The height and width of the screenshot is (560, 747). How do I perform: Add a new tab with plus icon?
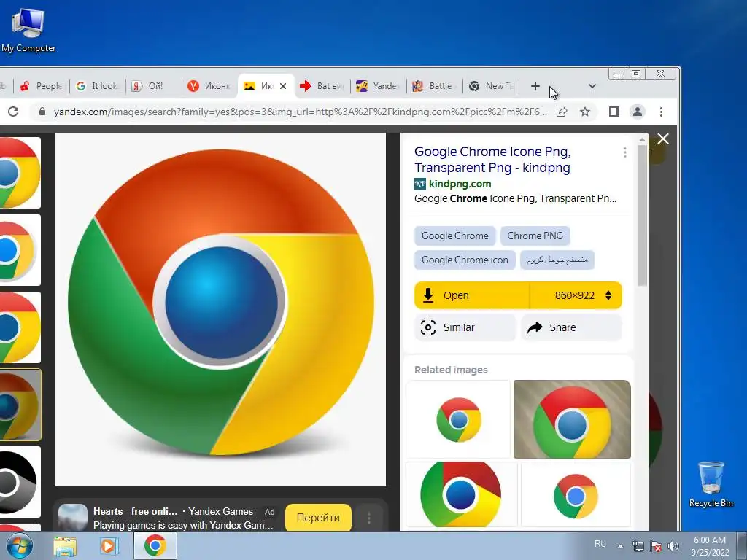coord(535,86)
